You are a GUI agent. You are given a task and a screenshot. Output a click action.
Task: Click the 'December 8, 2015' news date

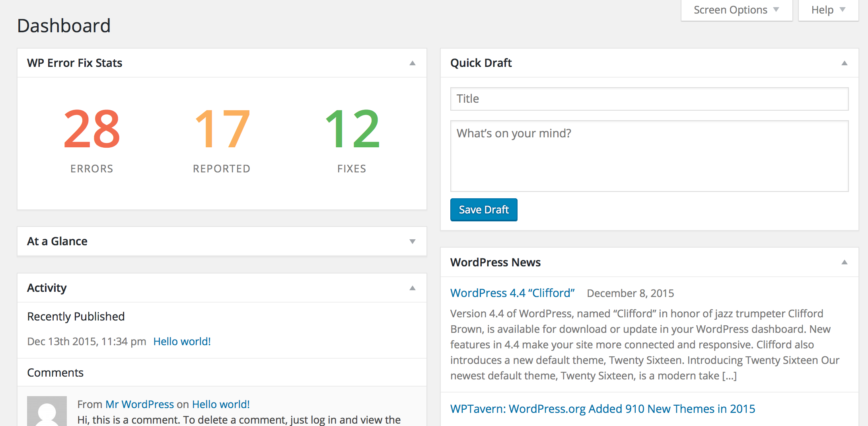(631, 293)
